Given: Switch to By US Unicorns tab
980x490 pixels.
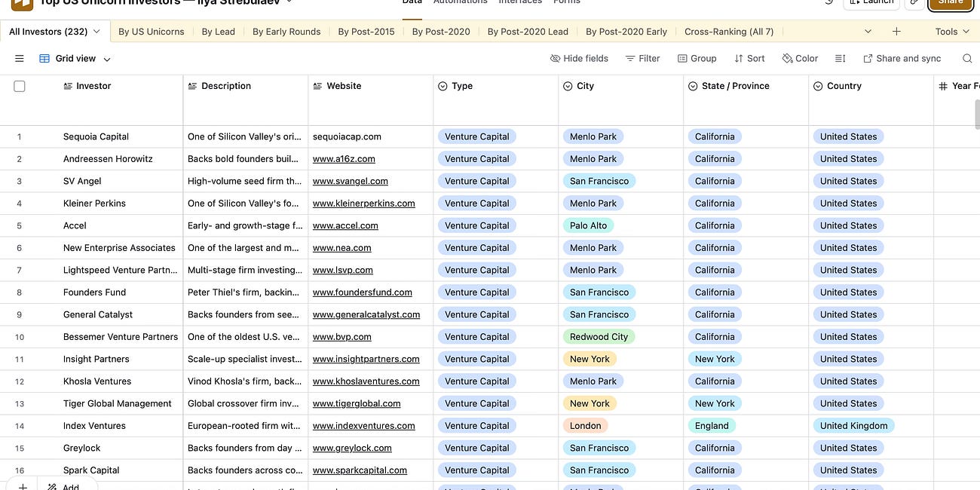Looking at the screenshot, I should tap(152, 32).
